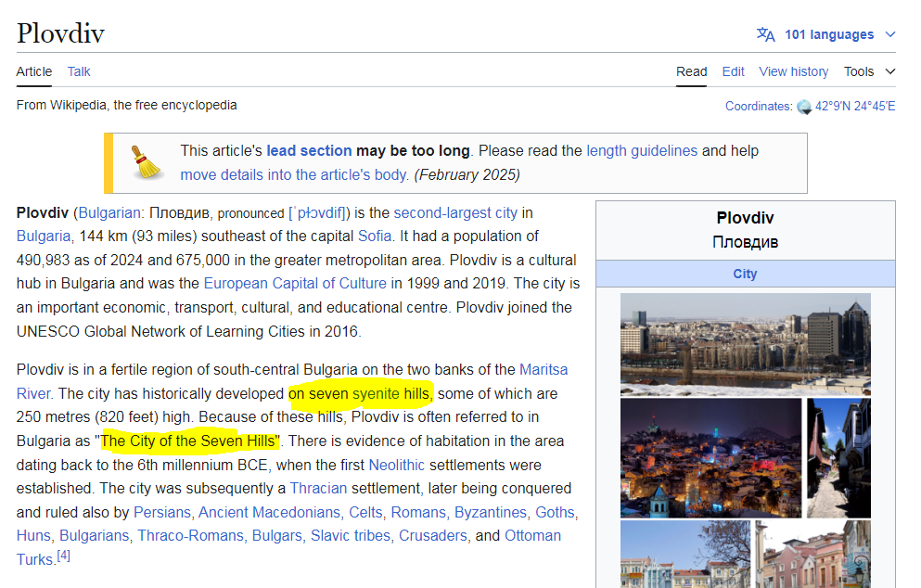Click 'From Wikipedia, the free encyclopedia' tagline
The width and height of the screenshot is (921, 588).
pos(127,105)
